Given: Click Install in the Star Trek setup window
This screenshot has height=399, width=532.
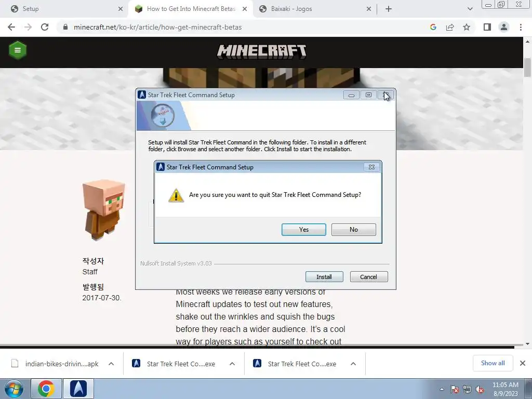Looking at the screenshot, I should [324, 277].
